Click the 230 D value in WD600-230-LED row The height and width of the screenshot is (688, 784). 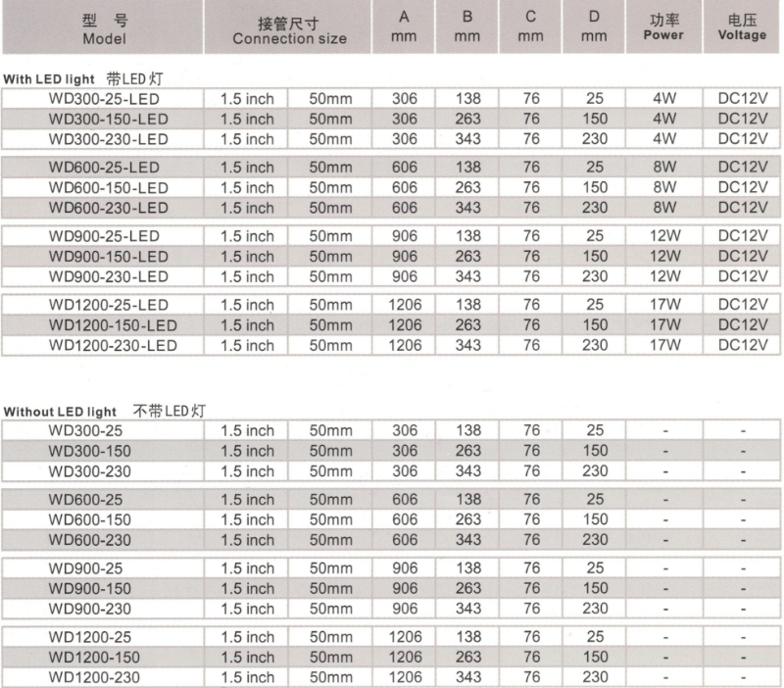coord(595,208)
